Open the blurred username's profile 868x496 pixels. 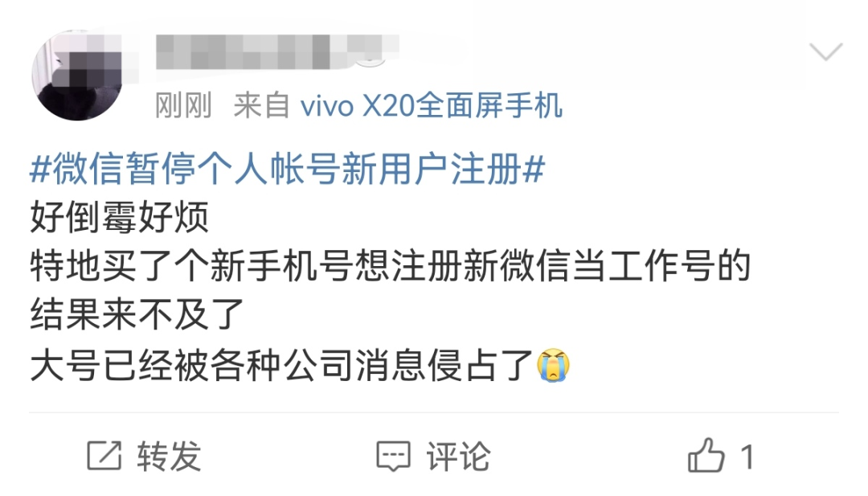[x=277, y=51]
